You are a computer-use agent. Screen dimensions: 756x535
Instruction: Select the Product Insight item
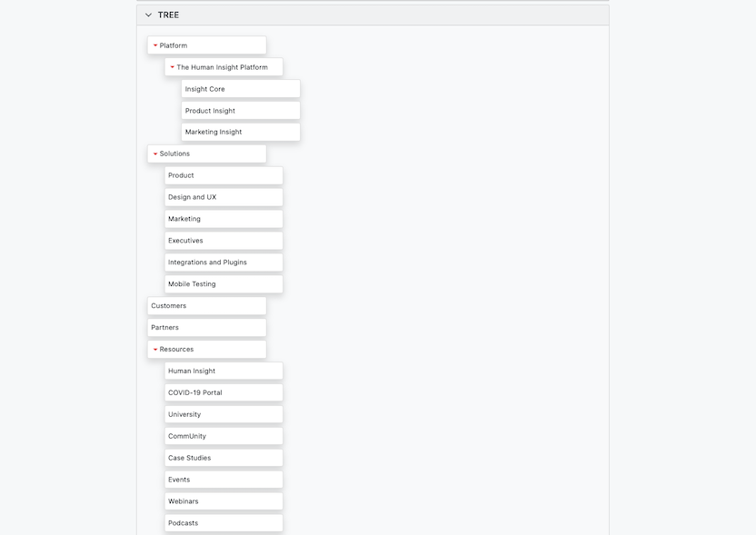pos(240,111)
